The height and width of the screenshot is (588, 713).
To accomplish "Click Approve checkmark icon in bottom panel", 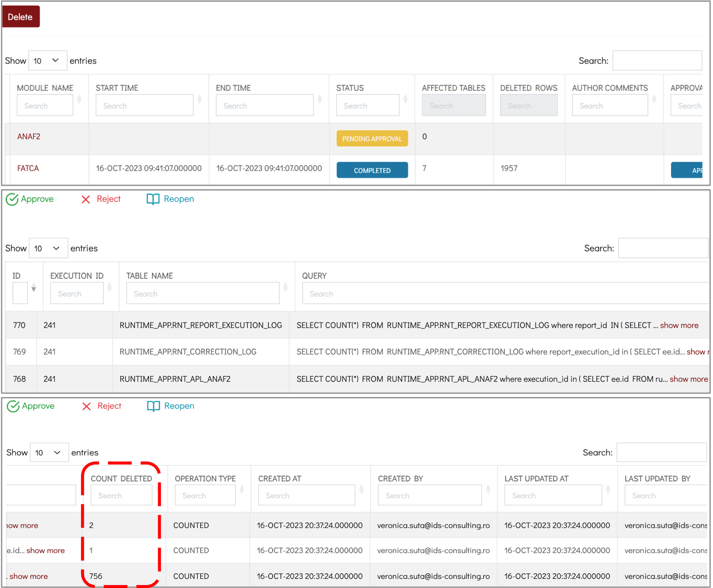I will [13, 406].
